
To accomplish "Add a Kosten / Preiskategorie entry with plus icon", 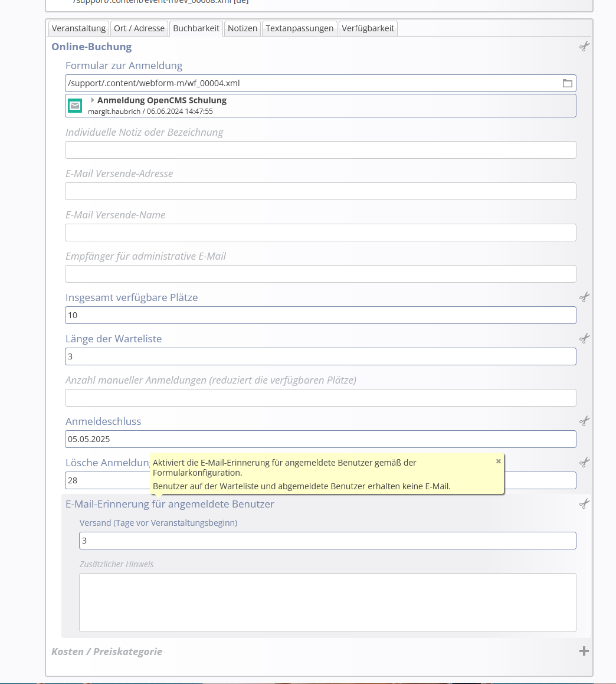I will [x=584, y=651].
